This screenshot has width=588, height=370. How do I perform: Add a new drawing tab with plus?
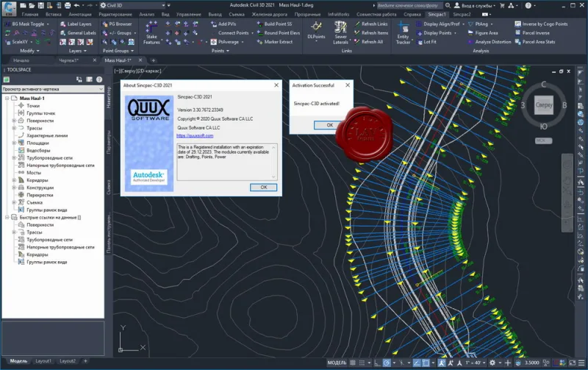(154, 60)
